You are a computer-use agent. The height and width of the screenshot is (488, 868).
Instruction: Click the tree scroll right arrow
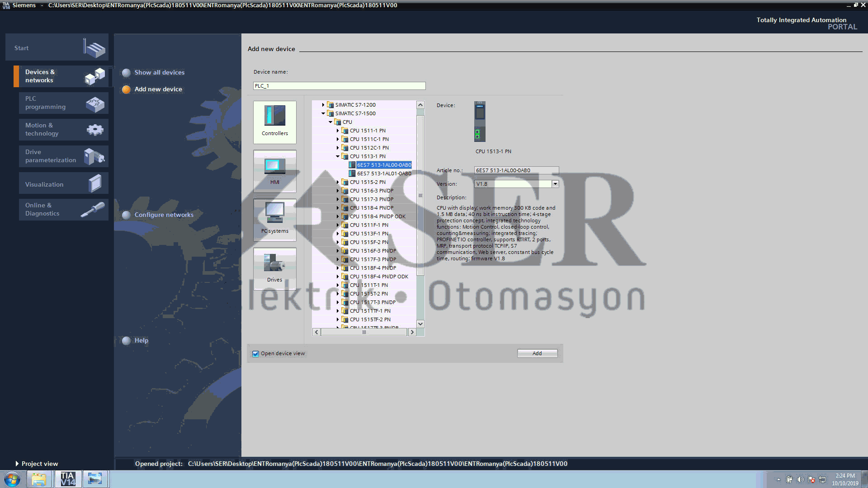[x=412, y=332]
